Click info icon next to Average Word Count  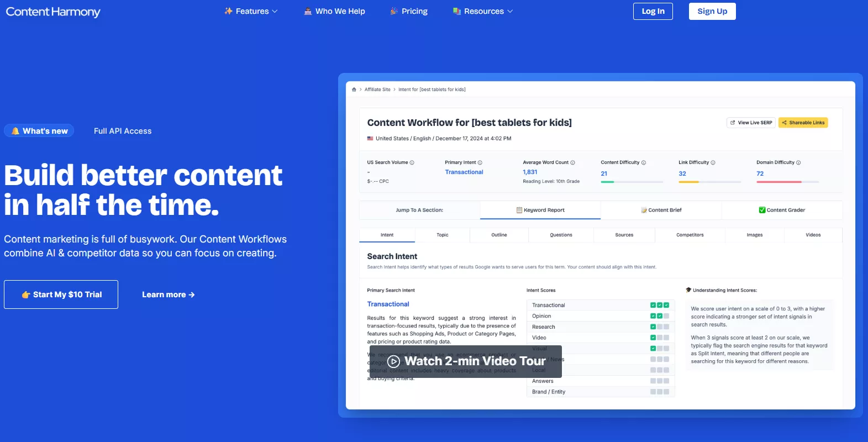[x=573, y=162]
